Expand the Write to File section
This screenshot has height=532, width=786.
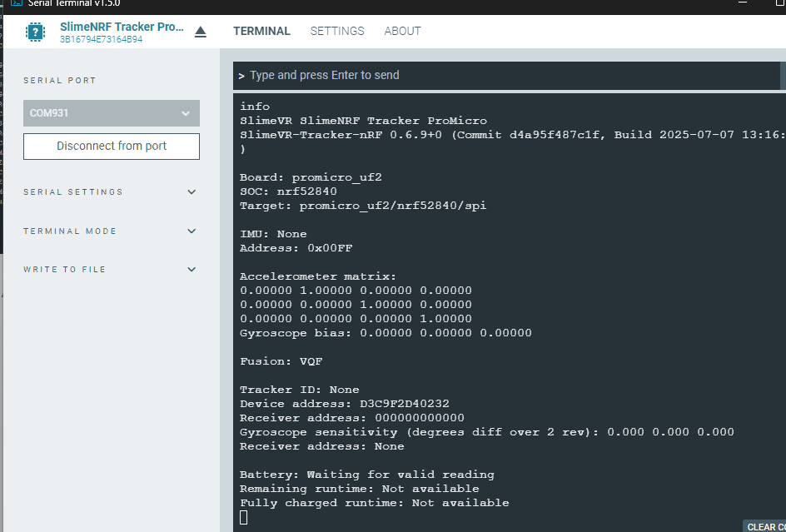[110, 269]
